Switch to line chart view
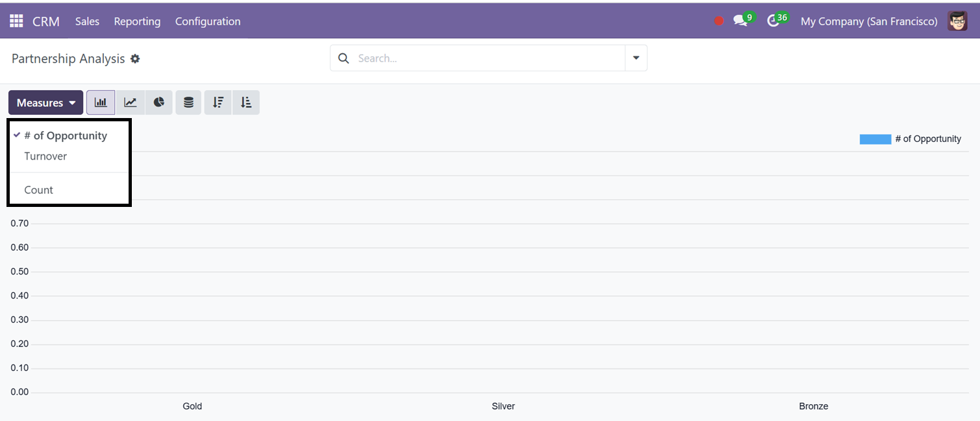Screen dimensions: 980x421 (131, 102)
